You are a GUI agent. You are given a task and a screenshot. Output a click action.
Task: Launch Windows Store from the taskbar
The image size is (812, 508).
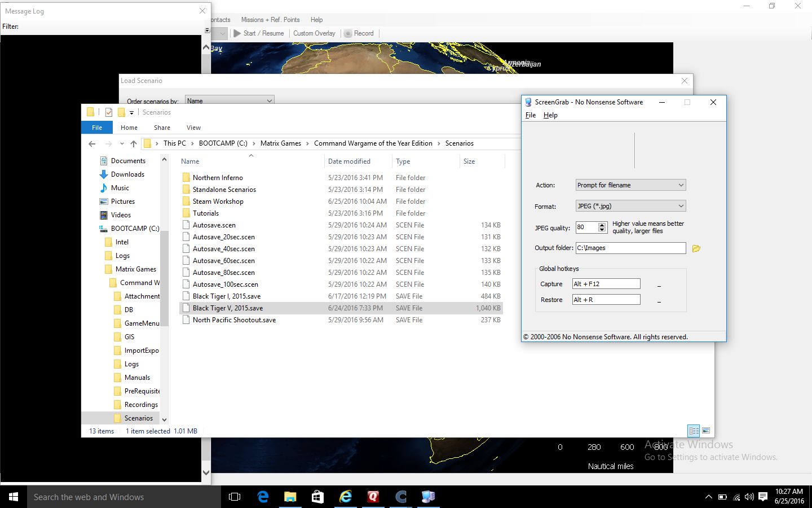click(x=317, y=497)
